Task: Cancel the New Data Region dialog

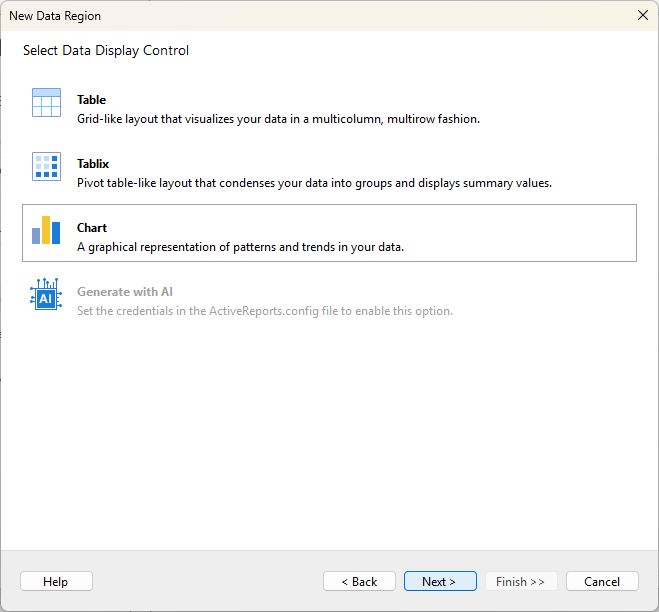Action: (602, 581)
